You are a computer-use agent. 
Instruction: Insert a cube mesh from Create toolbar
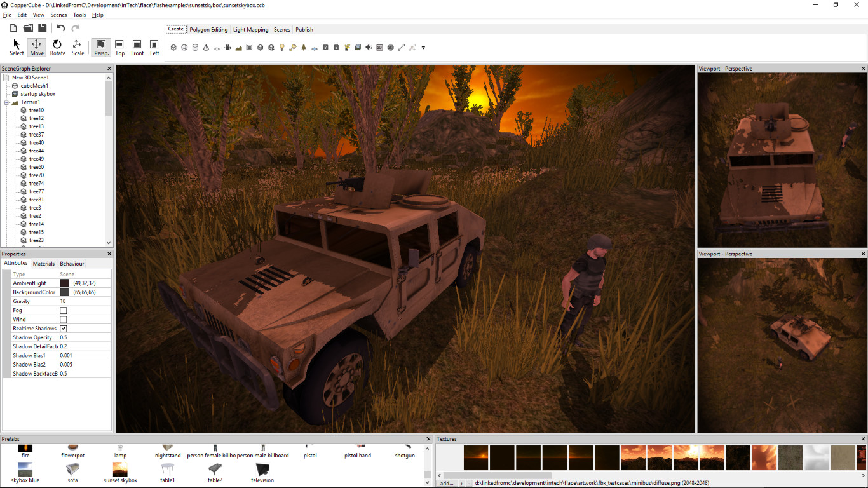(x=173, y=47)
